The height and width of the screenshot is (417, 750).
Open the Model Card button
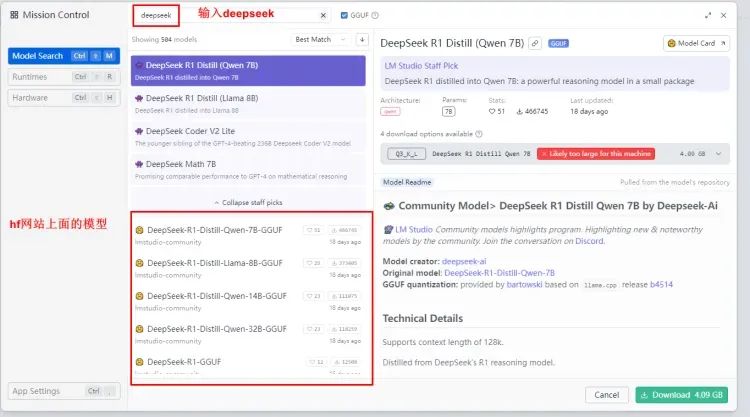coord(696,43)
